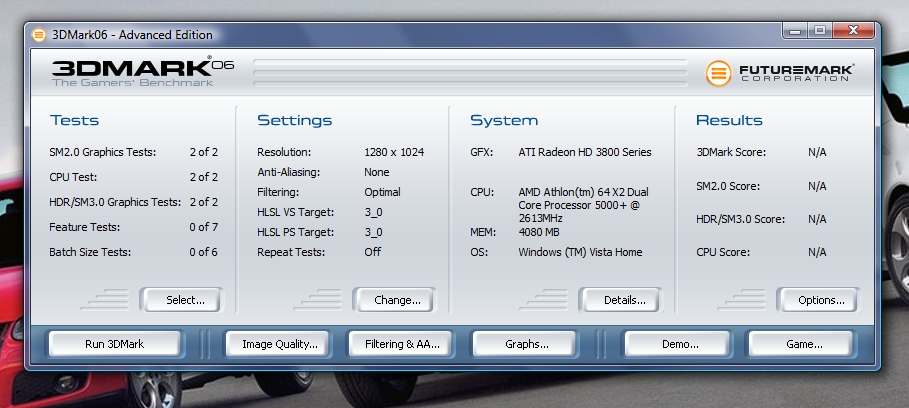The width and height of the screenshot is (909, 408).
Task: Click the Results section heading
Action: tap(729, 121)
